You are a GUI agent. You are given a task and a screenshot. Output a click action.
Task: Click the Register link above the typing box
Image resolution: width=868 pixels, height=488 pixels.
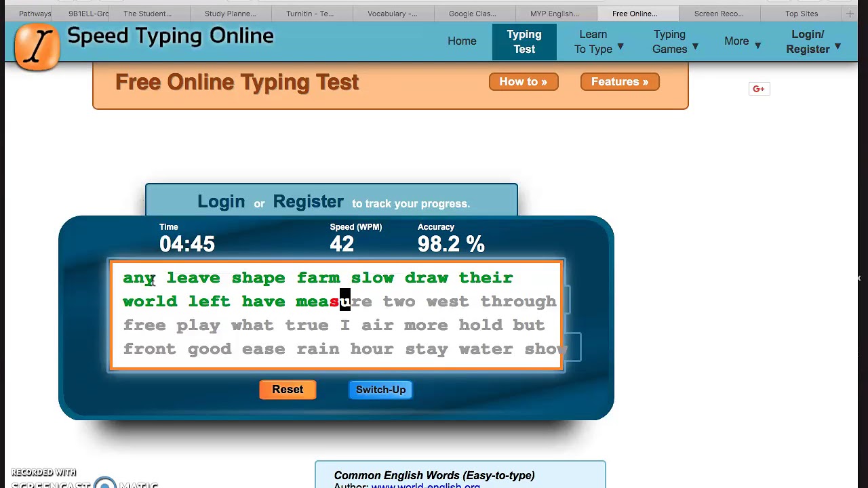coord(308,202)
